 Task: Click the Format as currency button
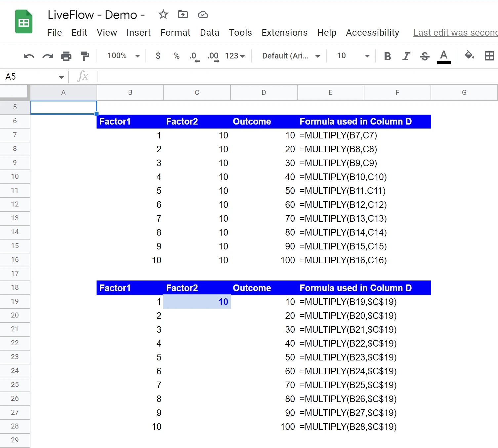pyautogui.click(x=158, y=56)
